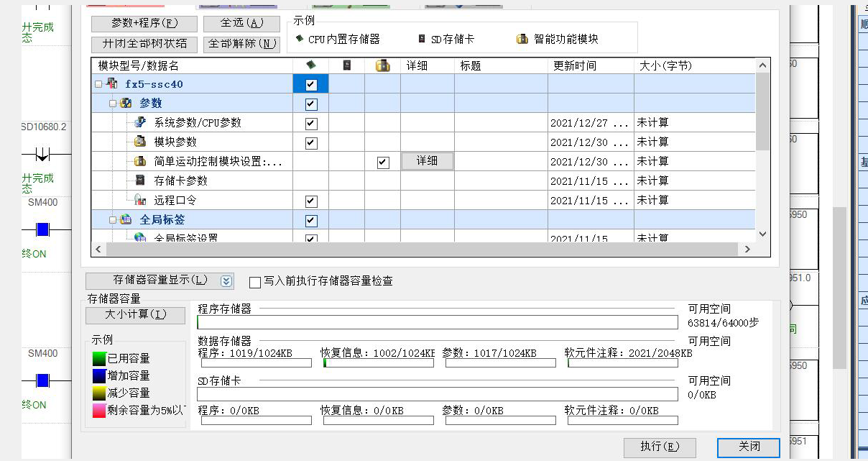Image resolution: width=868 pixels, height=461 pixels.
Task: Click the 远程口令 item icon
Action: (x=140, y=200)
